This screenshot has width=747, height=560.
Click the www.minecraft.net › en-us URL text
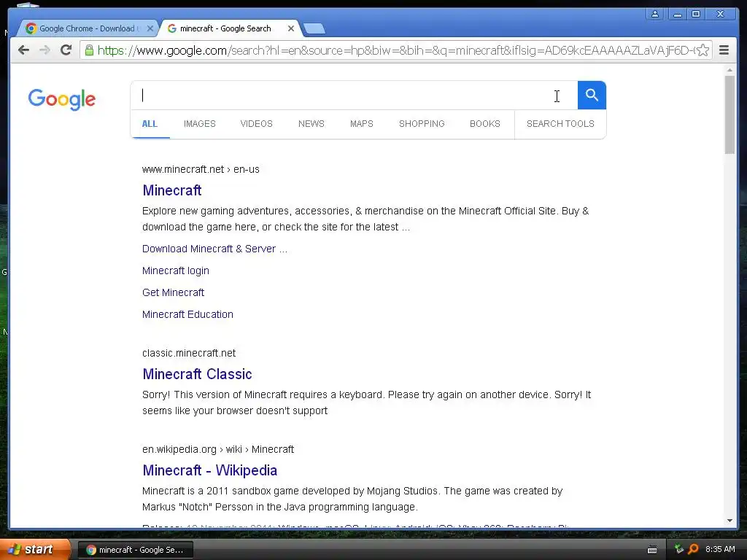(x=201, y=169)
